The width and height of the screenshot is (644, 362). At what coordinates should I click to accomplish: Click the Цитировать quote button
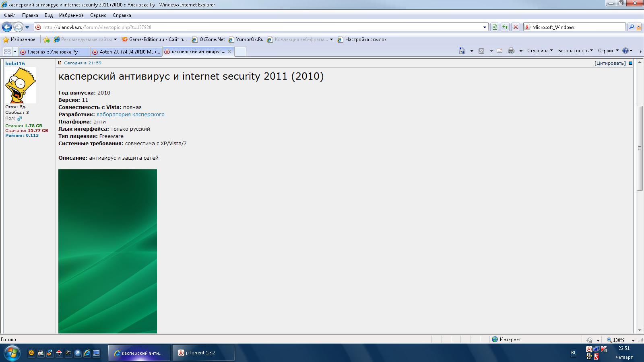pos(610,63)
